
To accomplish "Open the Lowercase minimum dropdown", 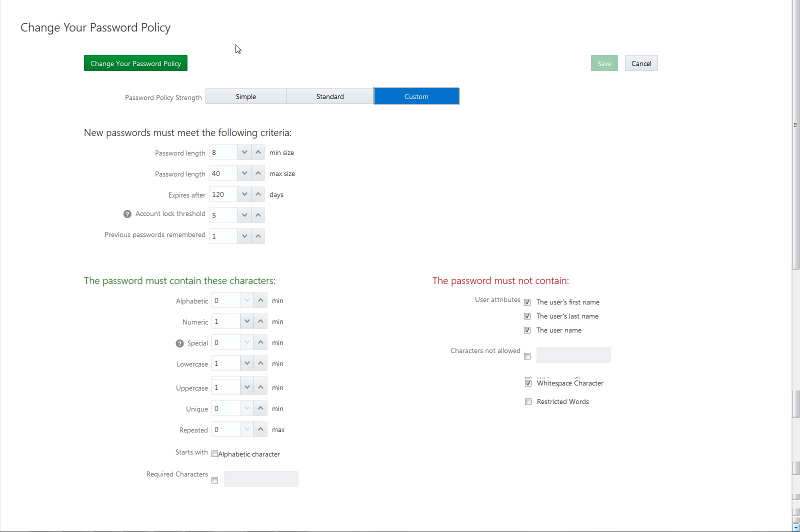I will coord(247,363).
